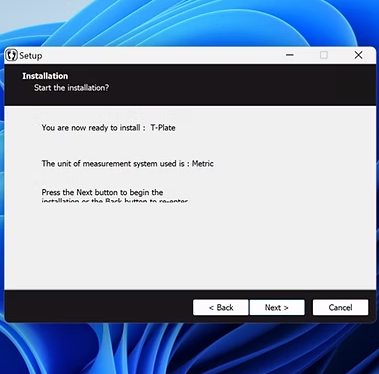Viewport: 379px width, 374px height.
Task: Cancel the T-Plate setup
Action: (x=340, y=307)
